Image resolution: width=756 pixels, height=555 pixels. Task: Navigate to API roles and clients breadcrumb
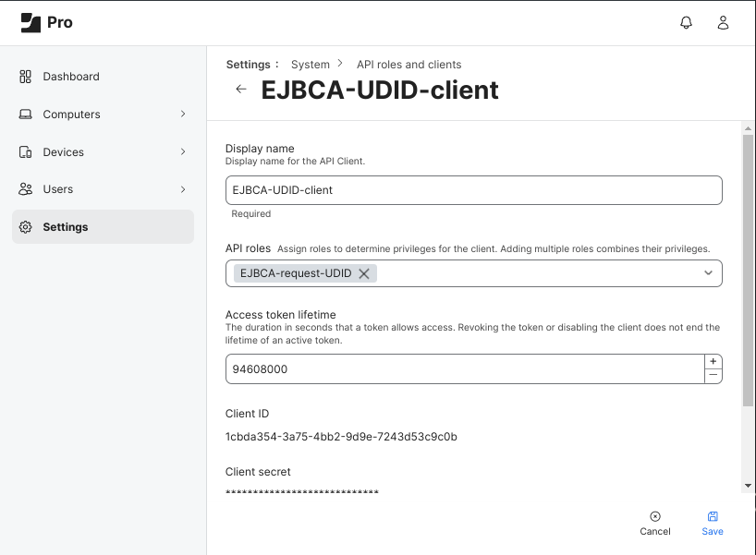(408, 65)
